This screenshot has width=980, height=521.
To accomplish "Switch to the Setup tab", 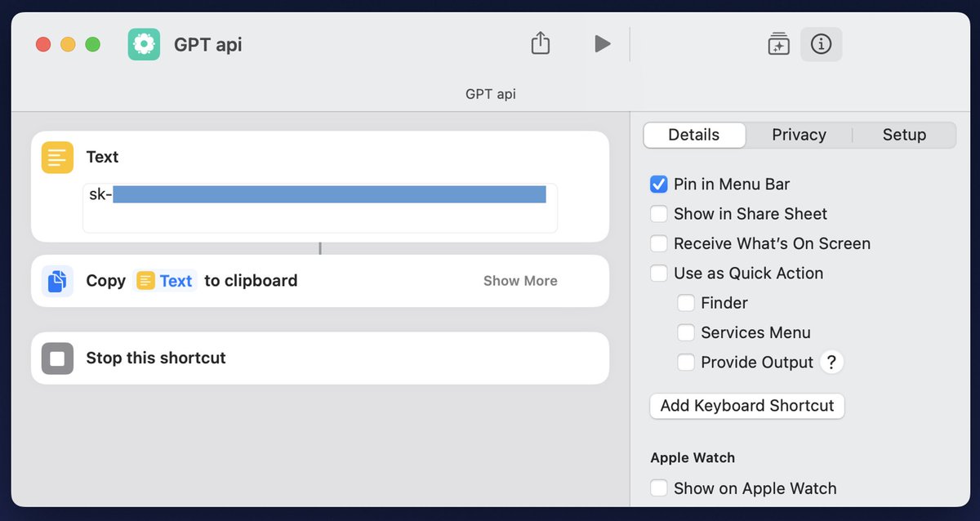I will [x=904, y=135].
